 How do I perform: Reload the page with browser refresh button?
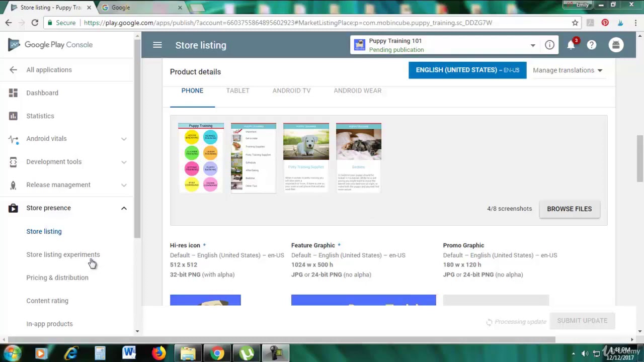tap(35, 23)
